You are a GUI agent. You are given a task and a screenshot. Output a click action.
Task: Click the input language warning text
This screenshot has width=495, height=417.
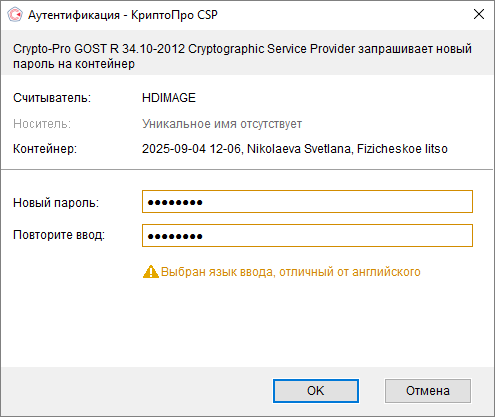pos(291,272)
